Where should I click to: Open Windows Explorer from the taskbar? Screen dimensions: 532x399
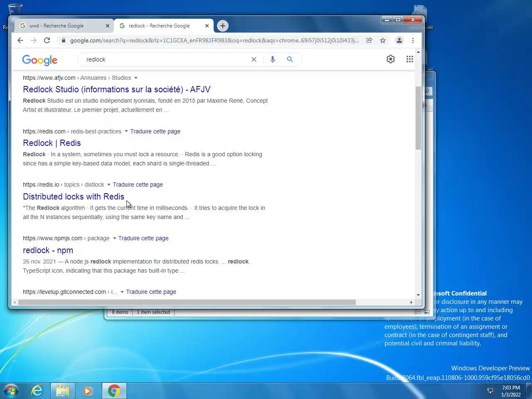pos(63,391)
